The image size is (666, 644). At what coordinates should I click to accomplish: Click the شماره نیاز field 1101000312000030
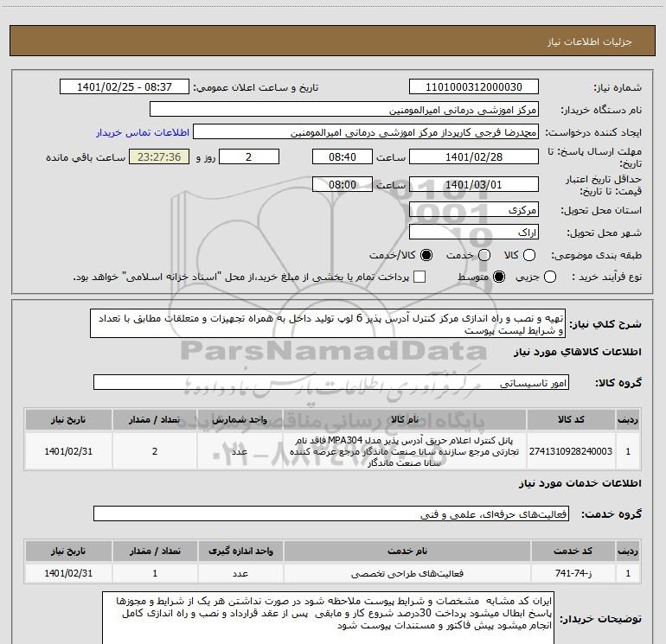(x=474, y=87)
